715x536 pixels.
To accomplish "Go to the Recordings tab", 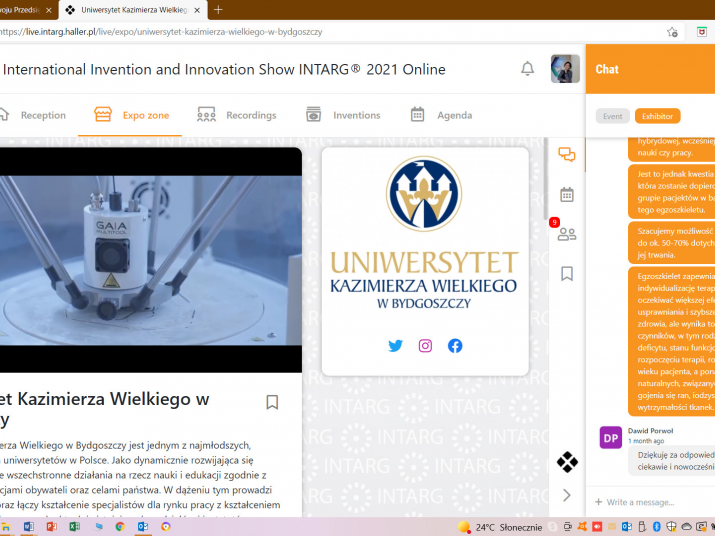I will 237,115.
